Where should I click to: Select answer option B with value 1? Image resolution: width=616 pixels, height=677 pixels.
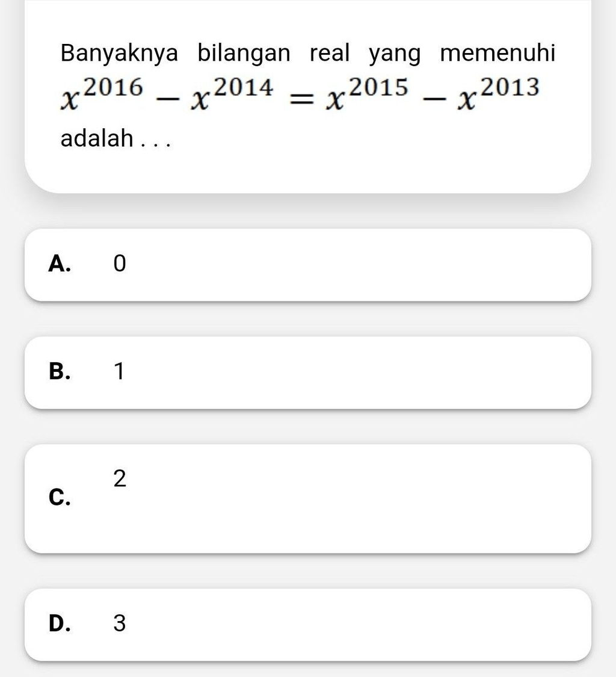[308, 373]
